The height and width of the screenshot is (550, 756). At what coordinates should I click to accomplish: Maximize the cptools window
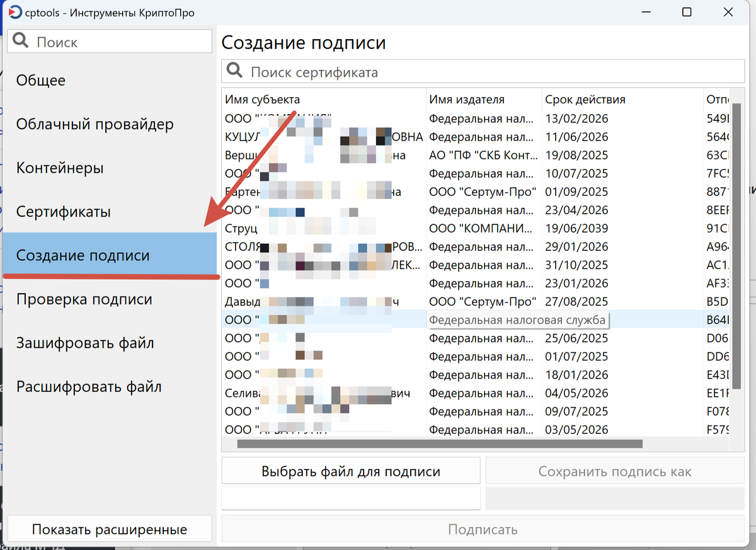[687, 12]
